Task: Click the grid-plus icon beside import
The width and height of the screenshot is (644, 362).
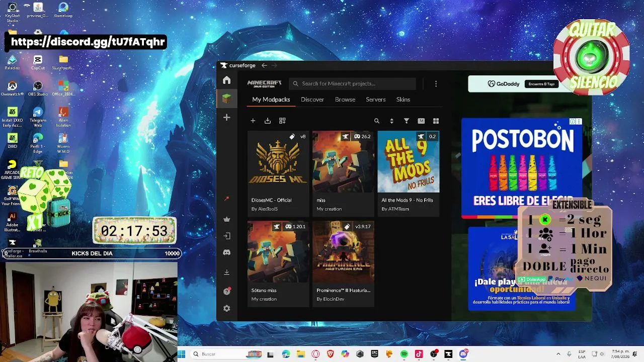Action: (x=282, y=121)
